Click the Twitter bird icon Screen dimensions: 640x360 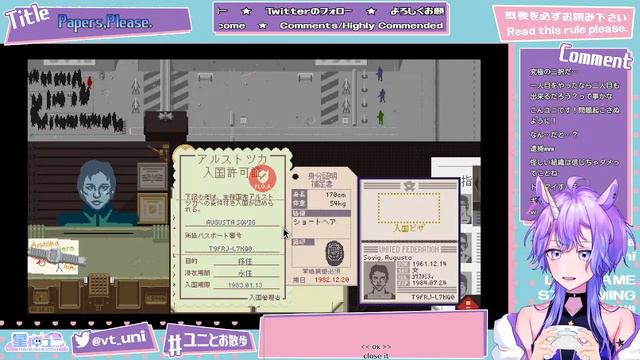[82, 339]
